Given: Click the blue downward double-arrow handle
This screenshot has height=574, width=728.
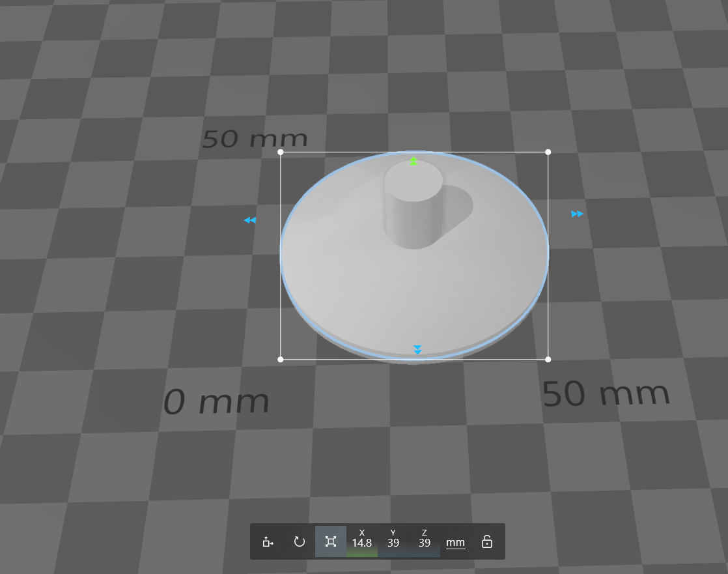Looking at the screenshot, I should tap(417, 350).
